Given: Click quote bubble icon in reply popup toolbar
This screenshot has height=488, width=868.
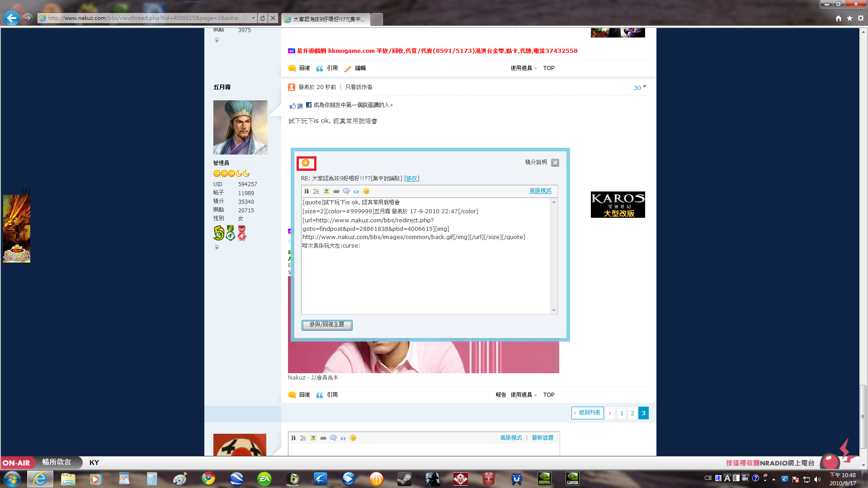Looking at the screenshot, I should pos(346,191).
